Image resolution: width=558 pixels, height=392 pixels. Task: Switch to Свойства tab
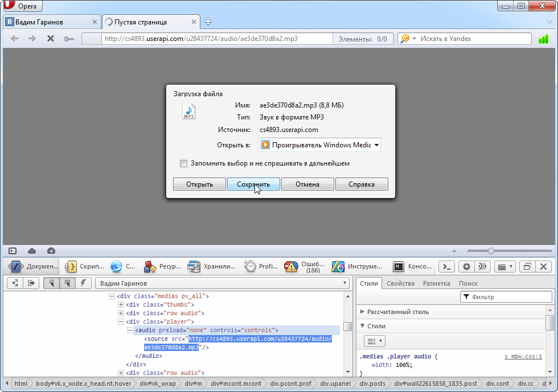(400, 283)
